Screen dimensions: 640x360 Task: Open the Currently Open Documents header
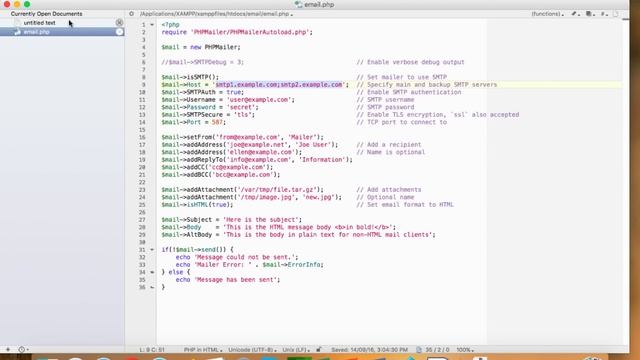[47, 14]
